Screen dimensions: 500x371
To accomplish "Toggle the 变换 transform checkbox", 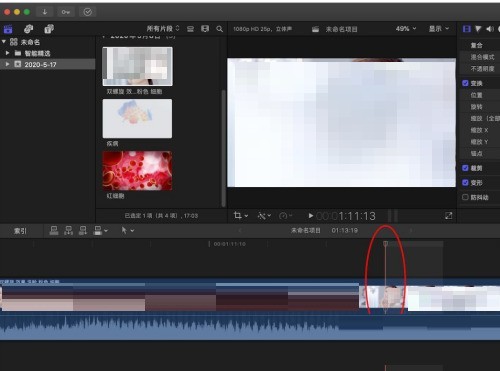I will click(x=465, y=83).
